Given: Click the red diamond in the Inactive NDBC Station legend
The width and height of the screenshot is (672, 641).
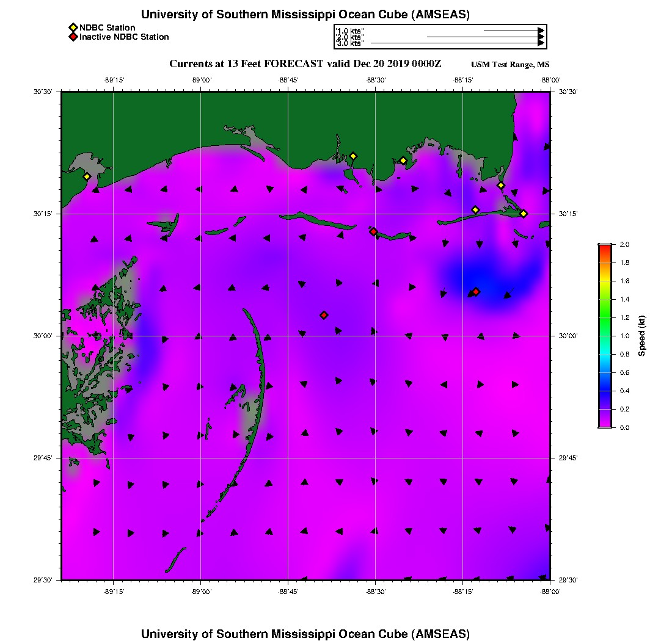Looking at the screenshot, I should pyautogui.click(x=73, y=37).
